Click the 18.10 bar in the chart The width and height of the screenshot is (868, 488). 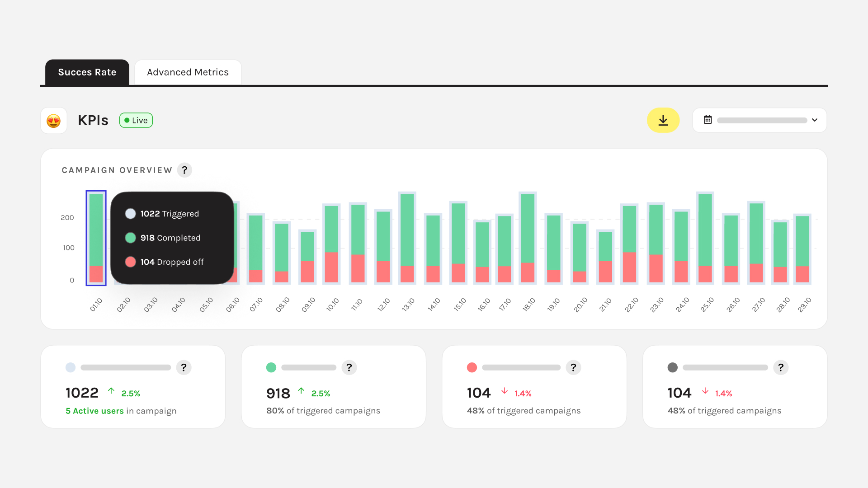coord(528,238)
